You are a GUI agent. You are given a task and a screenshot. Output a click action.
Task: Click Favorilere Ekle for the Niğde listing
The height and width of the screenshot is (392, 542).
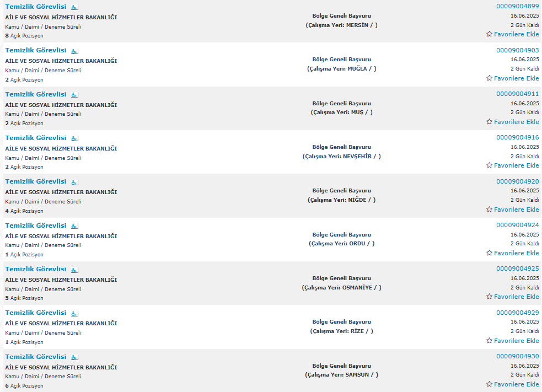[517, 210]
